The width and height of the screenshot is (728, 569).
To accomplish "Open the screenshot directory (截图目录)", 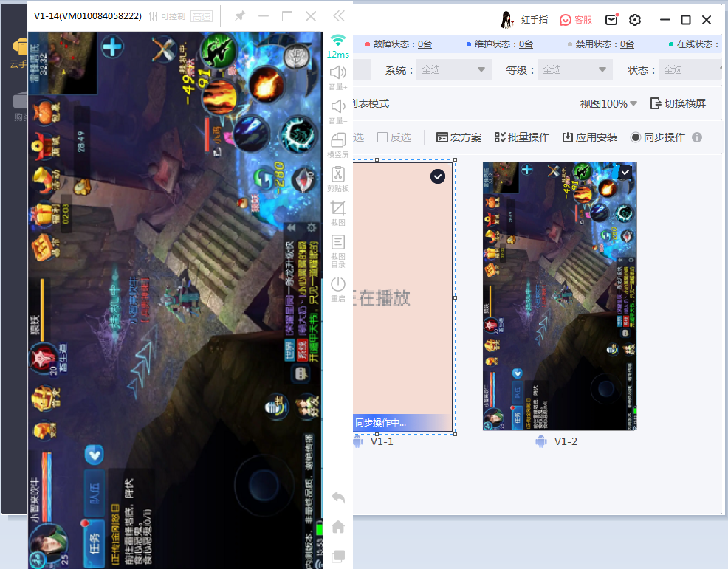I will pos(338,243).
